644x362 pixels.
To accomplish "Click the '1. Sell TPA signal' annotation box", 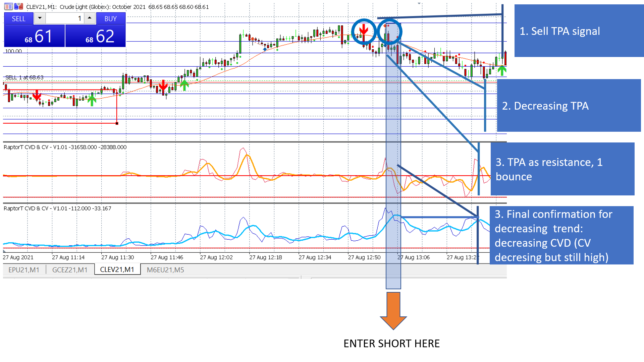I will (x=579, y=31).
